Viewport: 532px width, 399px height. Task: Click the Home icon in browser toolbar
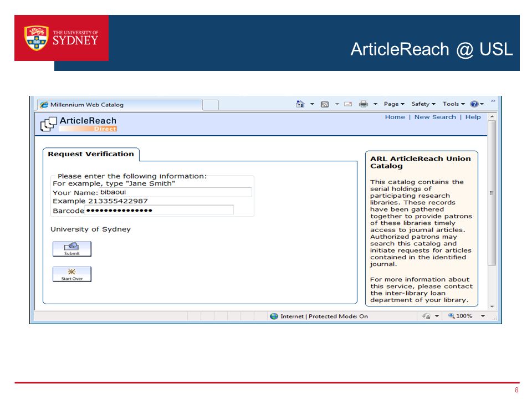[300, 104]
